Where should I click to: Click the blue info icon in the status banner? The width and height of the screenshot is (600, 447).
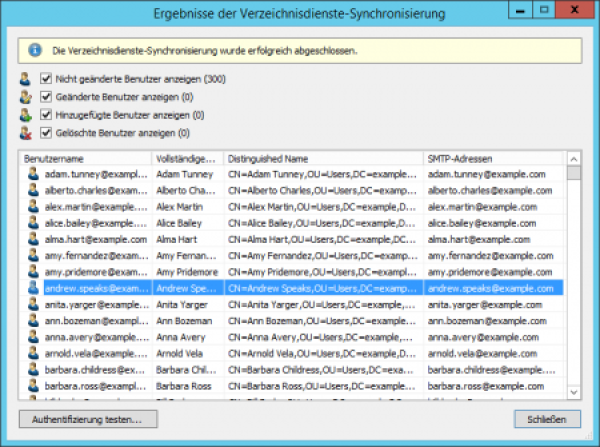click(x=34, y=49)
